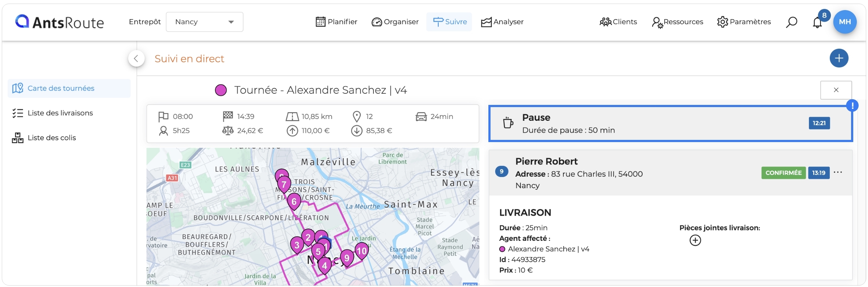Click the AntsRoute logo
Screen dimensions: 868x287
(59, 22)
